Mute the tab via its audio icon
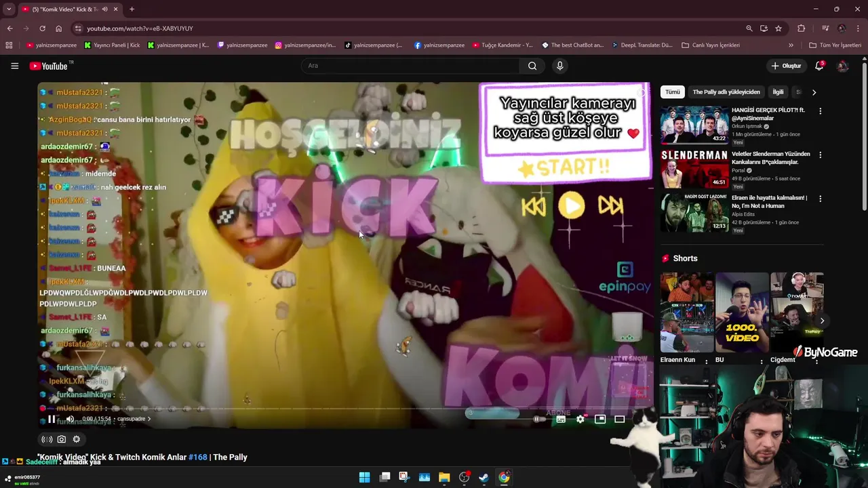This screenshot has width=868, height=488. point(104,9)
